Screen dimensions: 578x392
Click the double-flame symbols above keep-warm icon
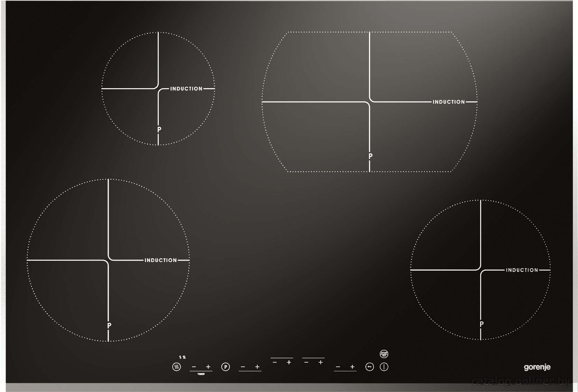tap(182, 357)
